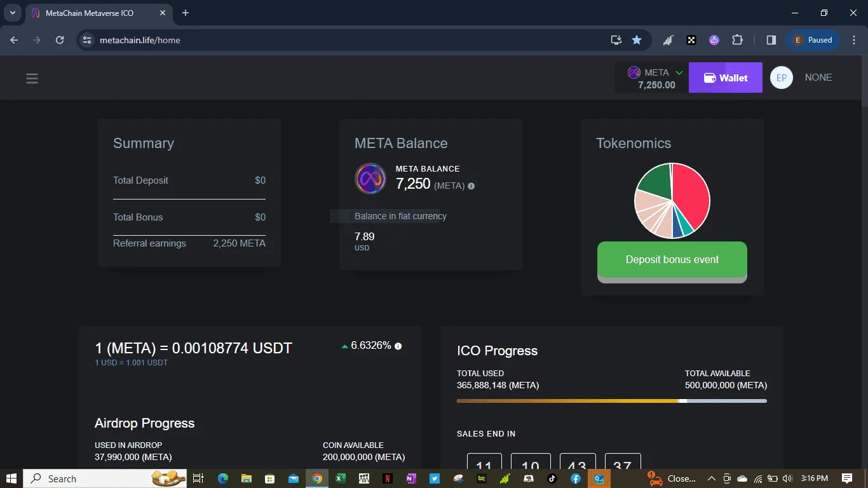This screenshot has height=488, width=868.
Task: Go back to the previous page
Action: pos(14,40)
